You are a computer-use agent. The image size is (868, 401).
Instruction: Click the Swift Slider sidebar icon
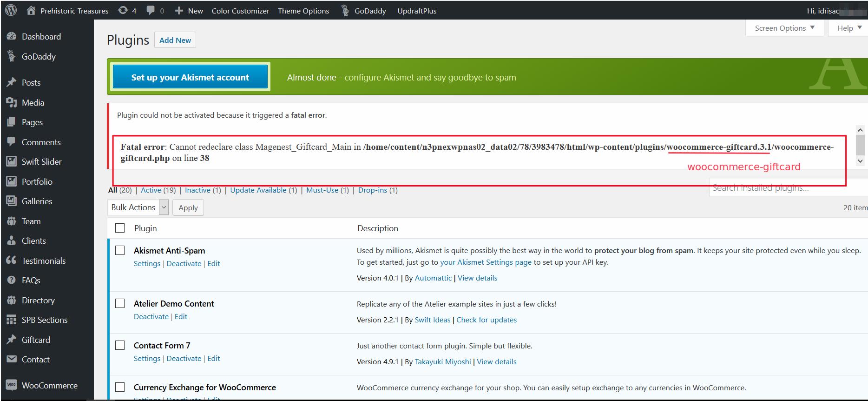tap(12, 161)
